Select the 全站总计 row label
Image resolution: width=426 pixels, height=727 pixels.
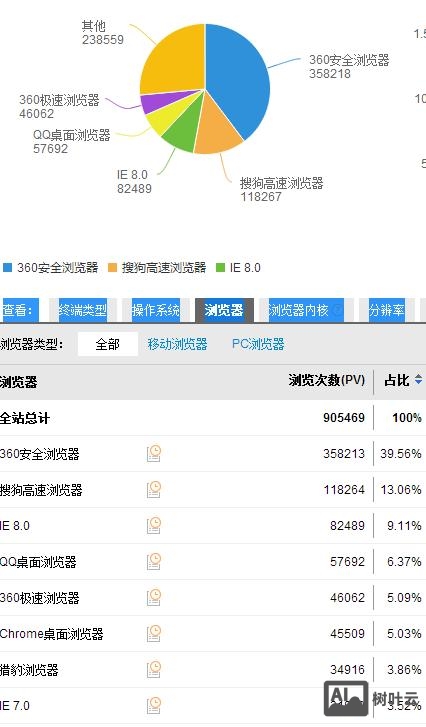click(25, 418)
